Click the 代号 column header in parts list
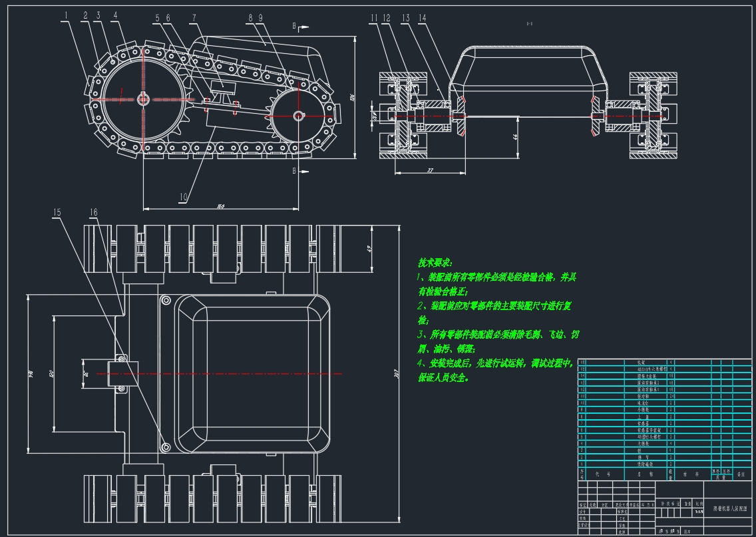 coord(603,474)
